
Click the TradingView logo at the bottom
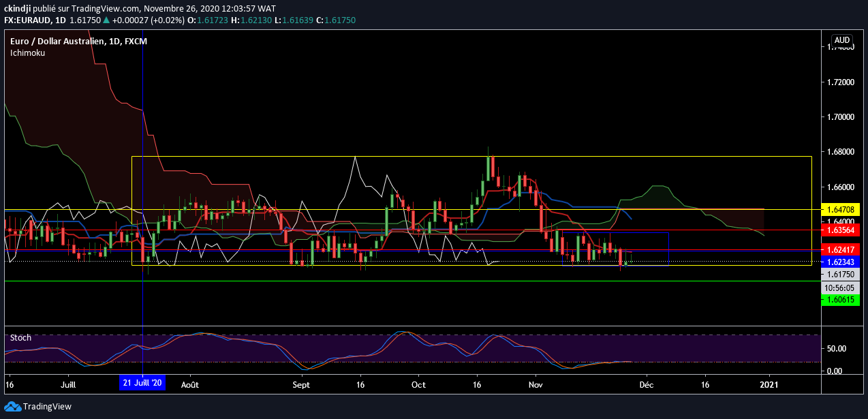[x=37, y=407]
